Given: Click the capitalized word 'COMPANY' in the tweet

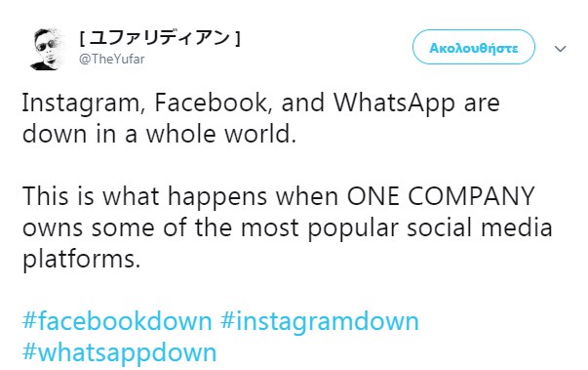Looking at the screenshot, I should 471,196.
